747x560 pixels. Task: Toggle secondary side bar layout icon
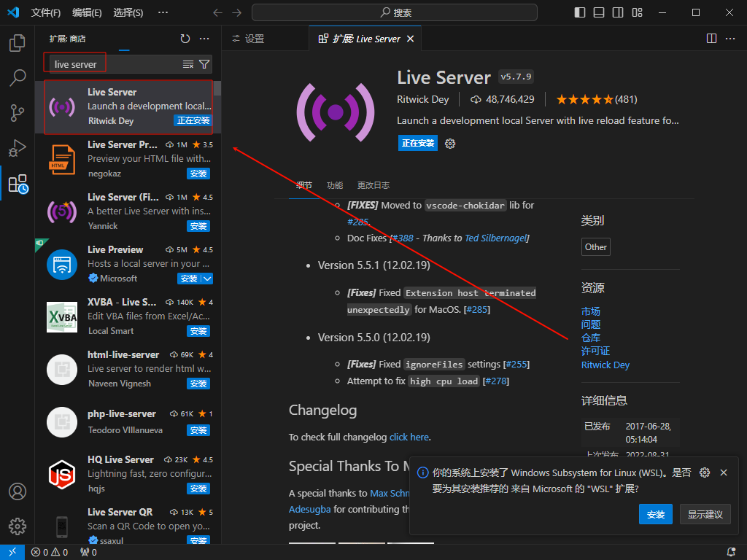point(618,12)
